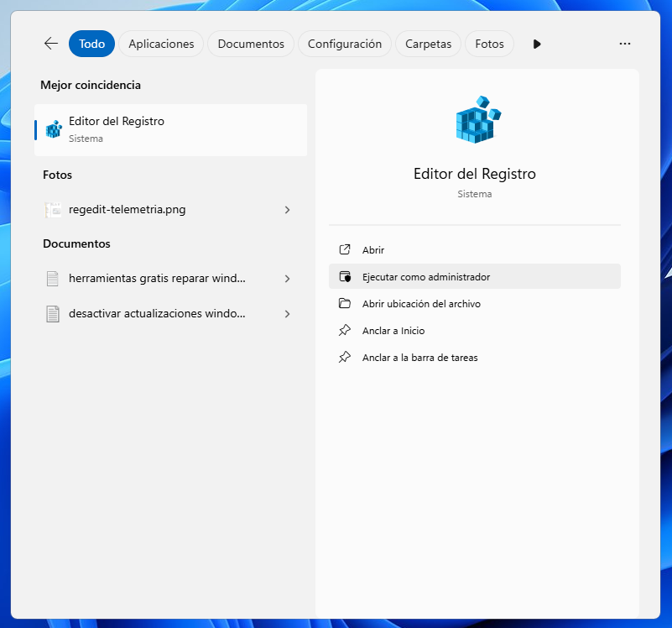672x628 pixels.
Task: Choose Anclar a la barra de tareas
Action: click(x=475, y=357)
